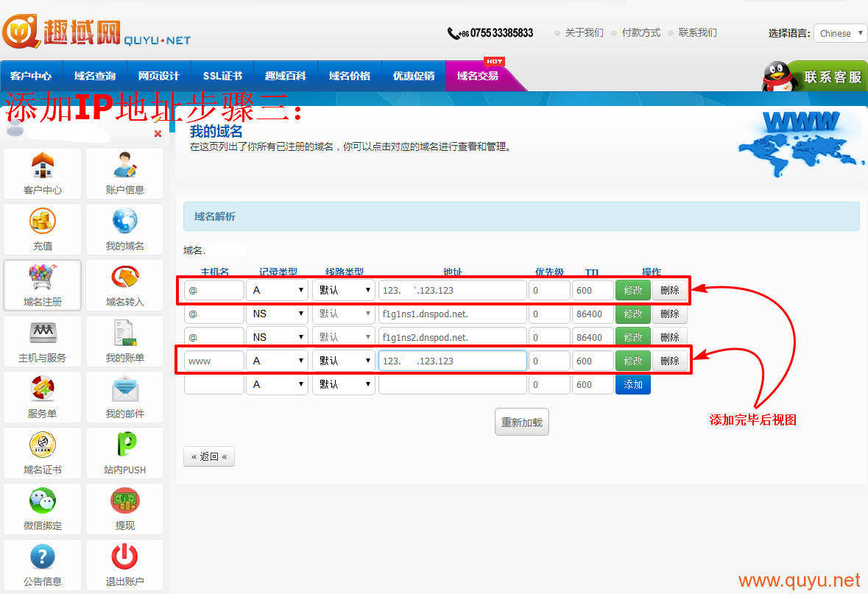Image resolution: width=868 pixels, height=594 pixels.
Task: Select the 域名注册 shopping cart icon
Action: click(43, 277)
